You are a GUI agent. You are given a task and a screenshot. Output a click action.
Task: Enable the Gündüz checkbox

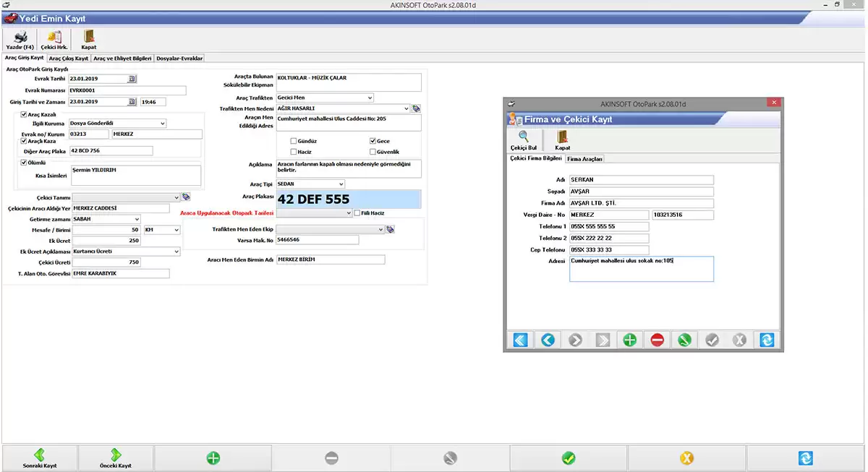294,142
